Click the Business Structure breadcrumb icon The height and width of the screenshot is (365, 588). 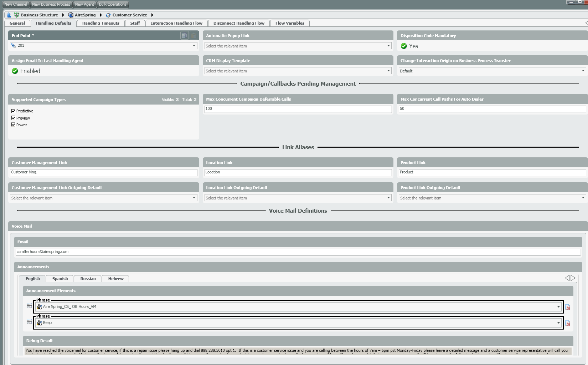point(17,15)
